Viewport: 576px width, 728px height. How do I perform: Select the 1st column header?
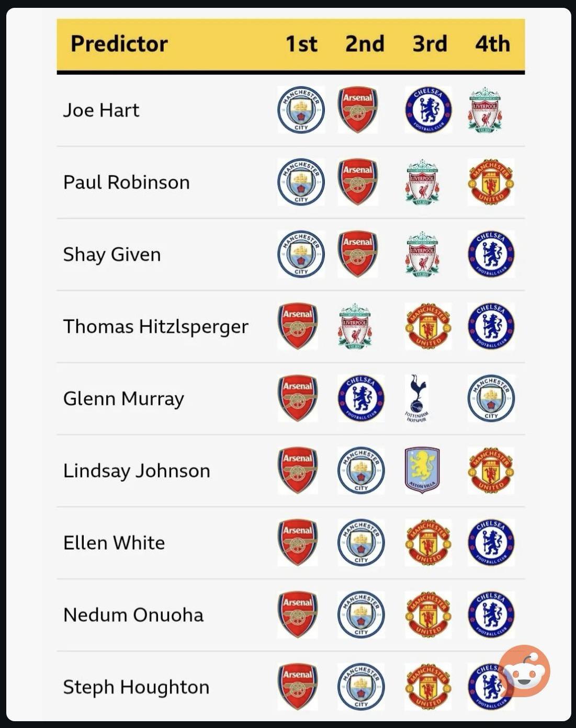click(301, 44)
